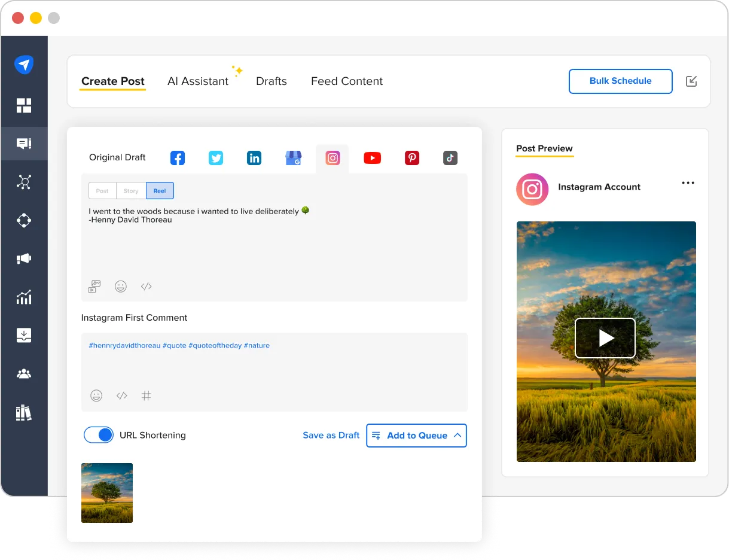The height and width of the screenshot is (560, 729).
Task: Click the Bulk Schedule button
Action: tap(620, 81)
